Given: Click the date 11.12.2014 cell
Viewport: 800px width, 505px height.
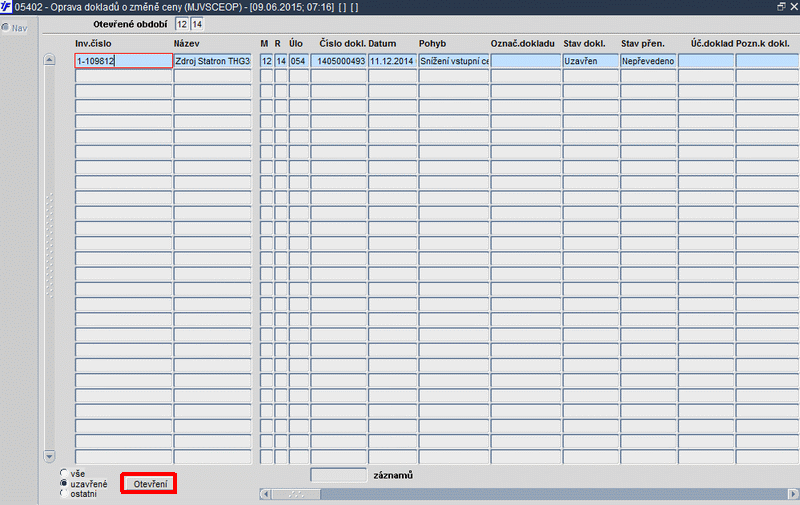Looking at the screenshot, I should coord(392,61).
